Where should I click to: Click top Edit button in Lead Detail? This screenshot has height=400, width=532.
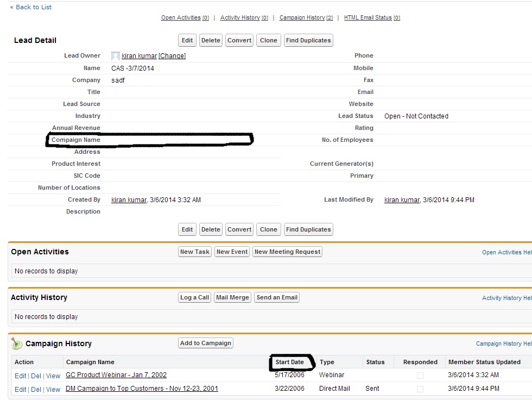[187, 40]
